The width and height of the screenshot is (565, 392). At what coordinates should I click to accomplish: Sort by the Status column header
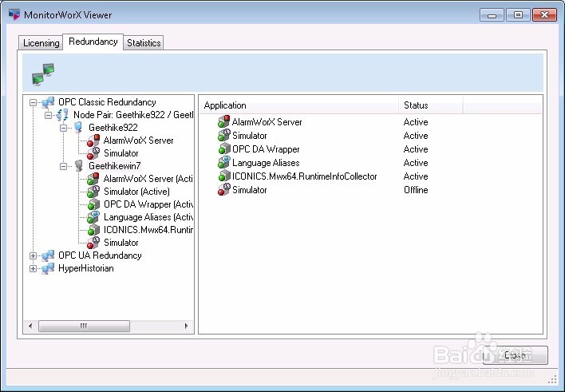click(x=431, y=105)
